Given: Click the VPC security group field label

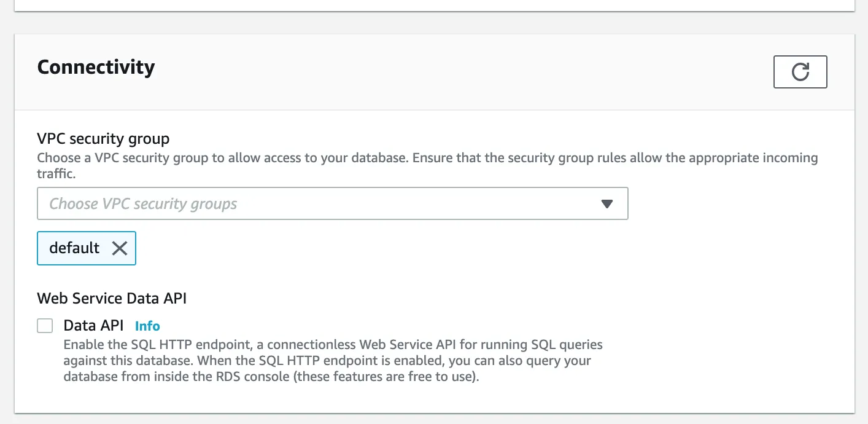Looking at the screenshot, I should tap(103, 138).
